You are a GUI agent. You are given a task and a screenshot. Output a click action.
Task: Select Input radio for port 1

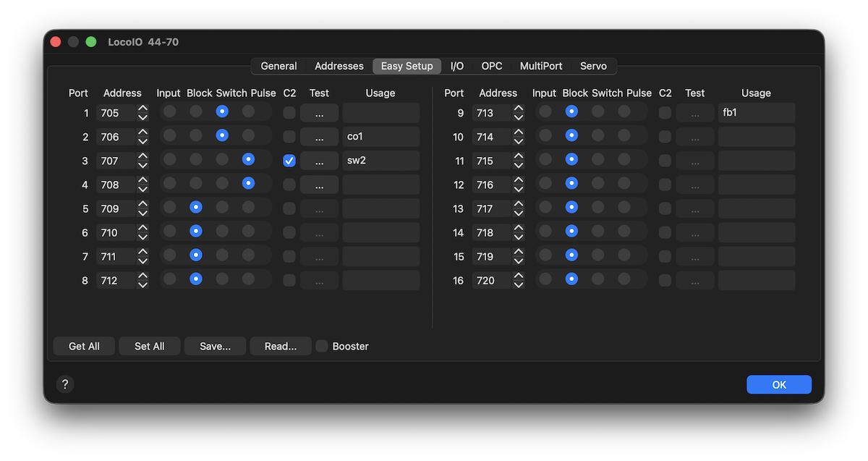(169, 111)
